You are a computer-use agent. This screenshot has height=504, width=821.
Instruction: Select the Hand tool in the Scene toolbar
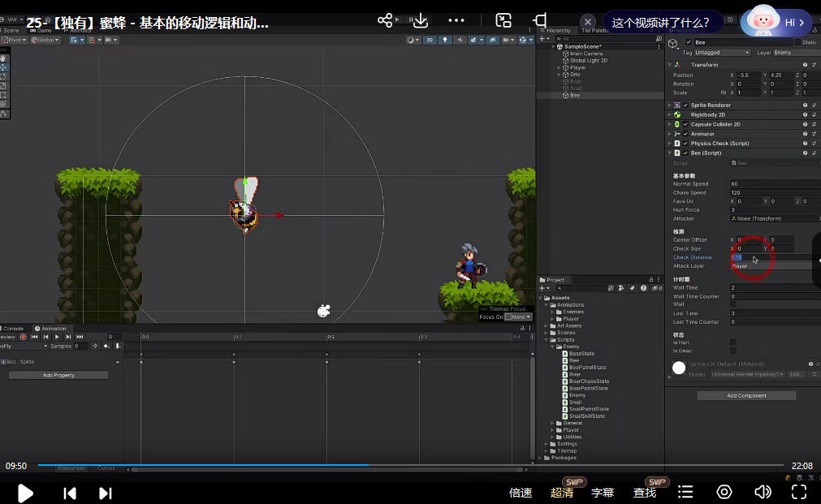5,58
